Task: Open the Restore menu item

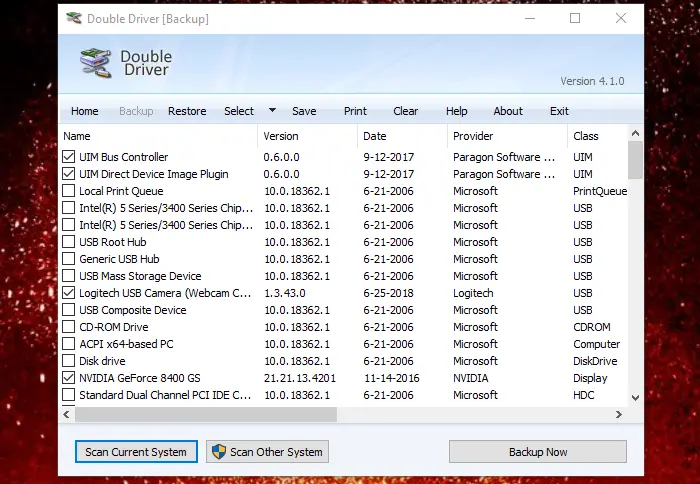Action: [x=187, y=111]
